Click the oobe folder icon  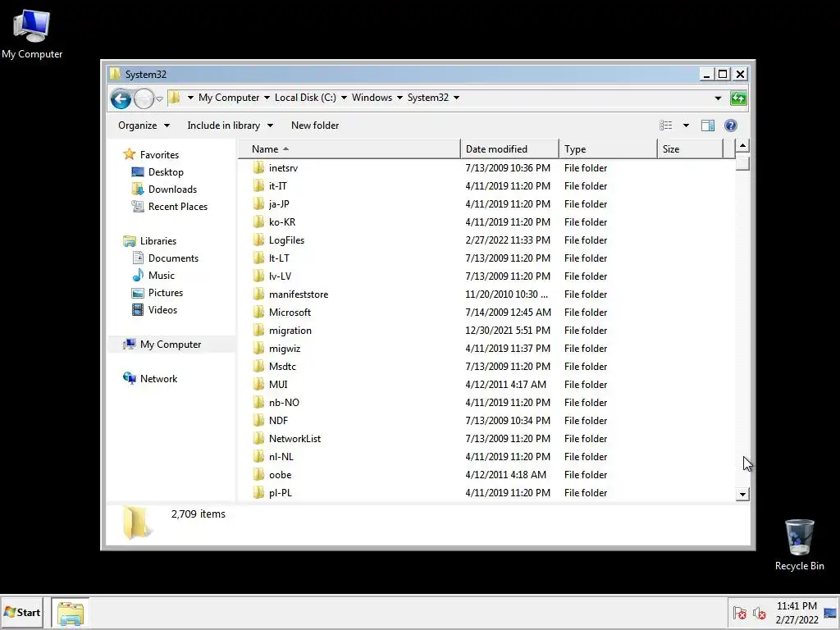[258, 475]
